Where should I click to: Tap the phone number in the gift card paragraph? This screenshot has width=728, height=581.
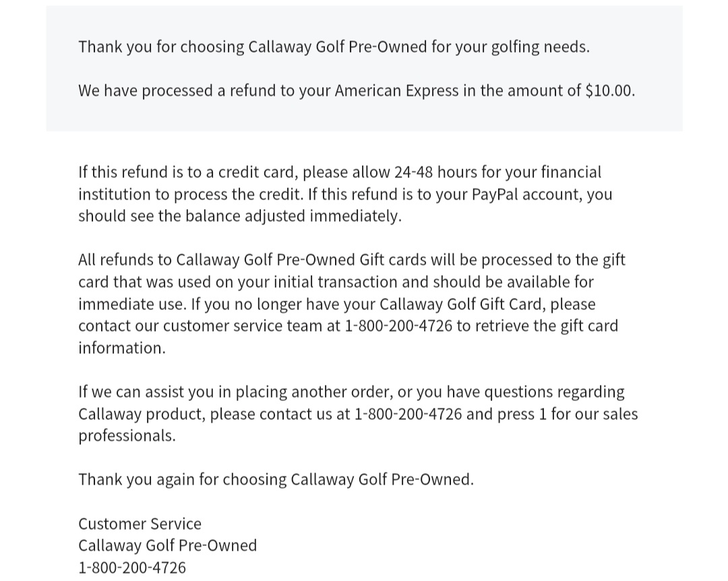coord(398,326)
